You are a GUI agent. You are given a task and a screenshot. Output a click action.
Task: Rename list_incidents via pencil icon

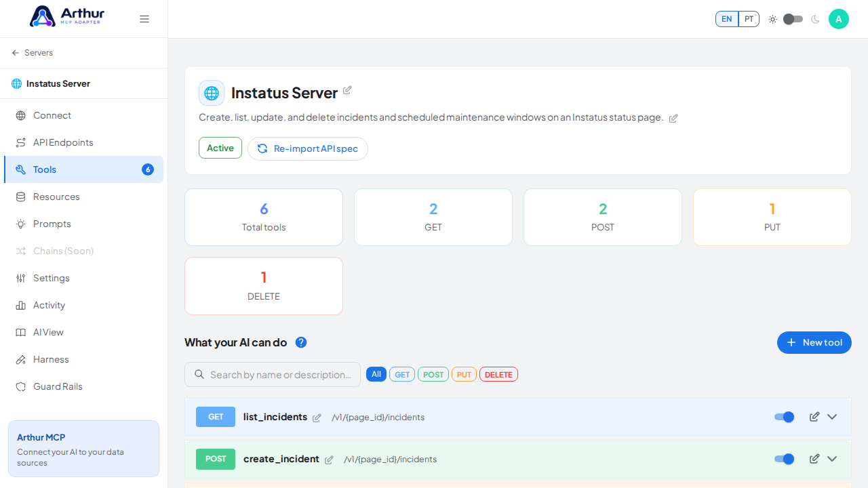(317, 418)
